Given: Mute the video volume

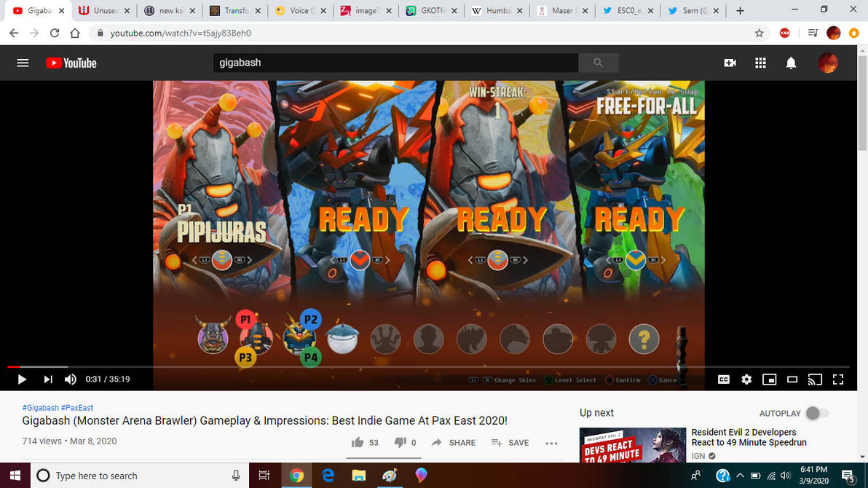Looking at the screenshot, I should [x=71, y=379].
